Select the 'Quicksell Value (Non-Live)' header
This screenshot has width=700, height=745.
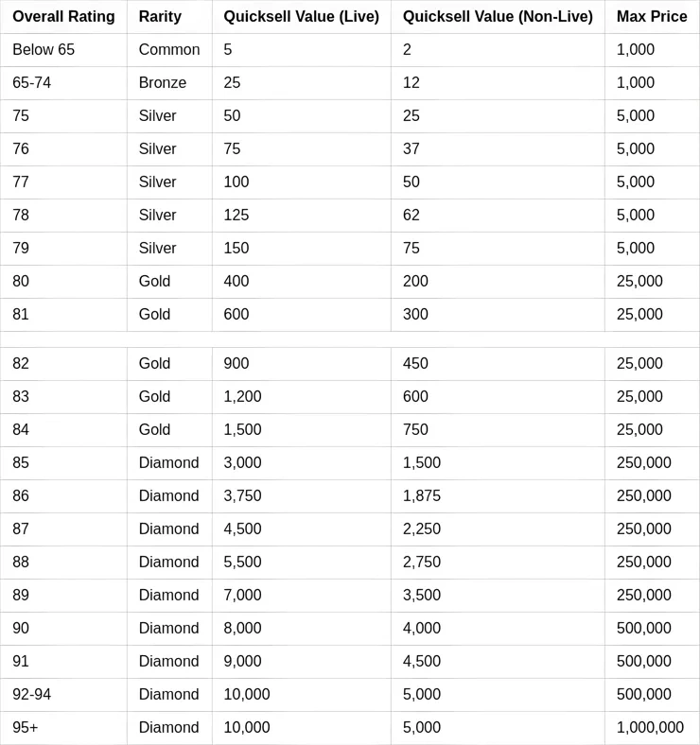point(498,17)
